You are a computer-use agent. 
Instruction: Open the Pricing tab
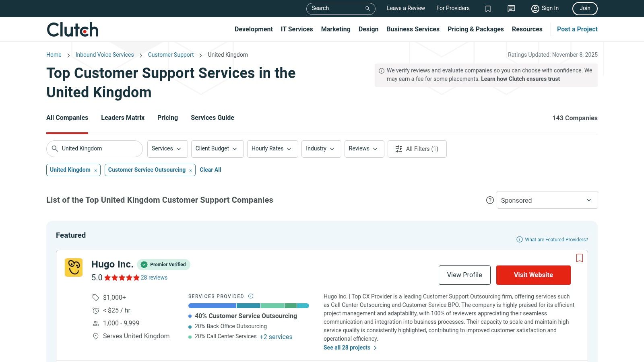167,118
